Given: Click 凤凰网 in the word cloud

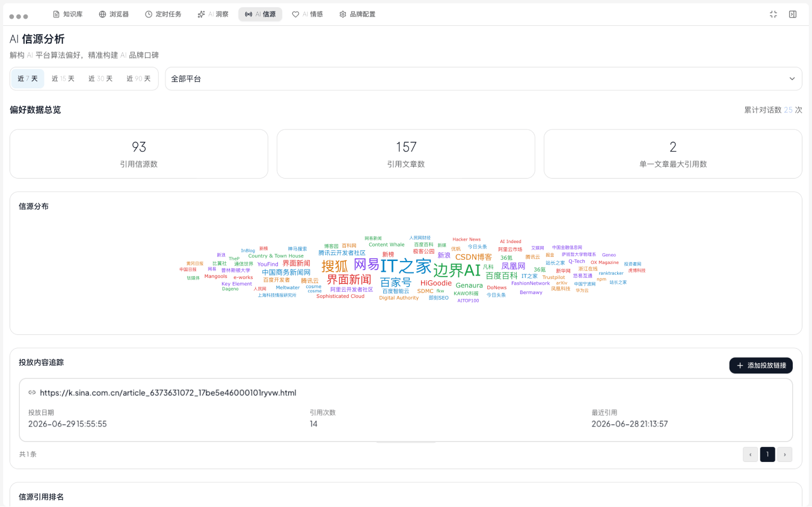Looking at the screenshot, I should coord(513,266).
